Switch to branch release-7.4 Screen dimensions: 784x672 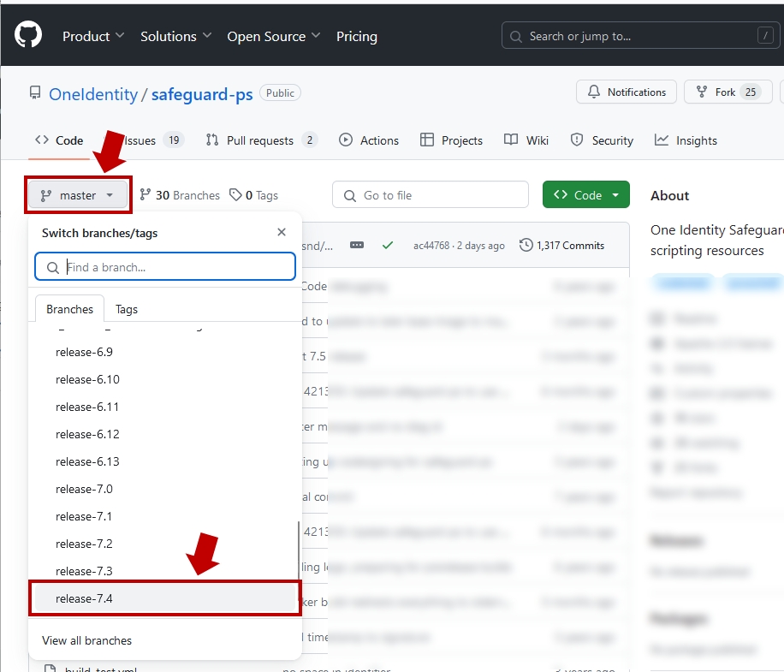point(165,598)
